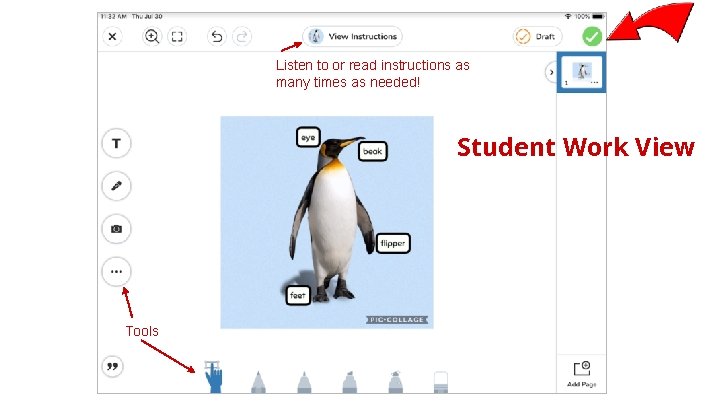Select the microphone recording tool
This screenshot has height=405, width=720.
(x=116, y=186)
